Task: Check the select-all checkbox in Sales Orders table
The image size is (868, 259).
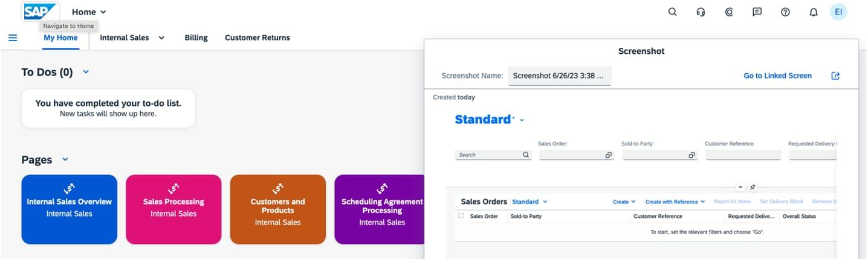Action: (x=461, y=215)
